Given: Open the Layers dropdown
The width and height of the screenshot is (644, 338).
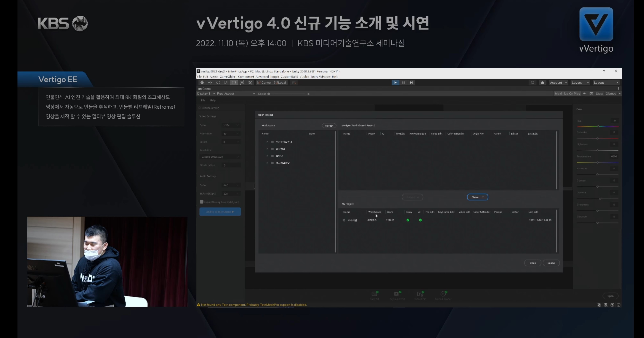Looking at the screenshot, I should pos(580,83).
